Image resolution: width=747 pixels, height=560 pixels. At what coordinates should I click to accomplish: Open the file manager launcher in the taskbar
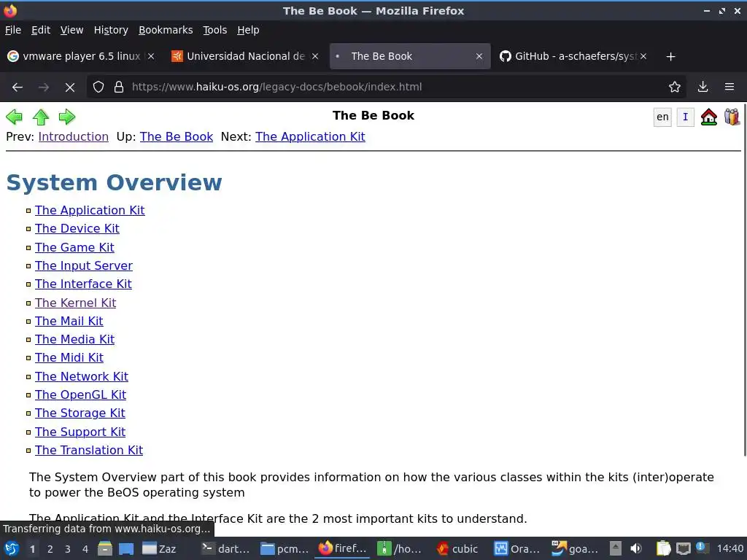pos(105,549)
